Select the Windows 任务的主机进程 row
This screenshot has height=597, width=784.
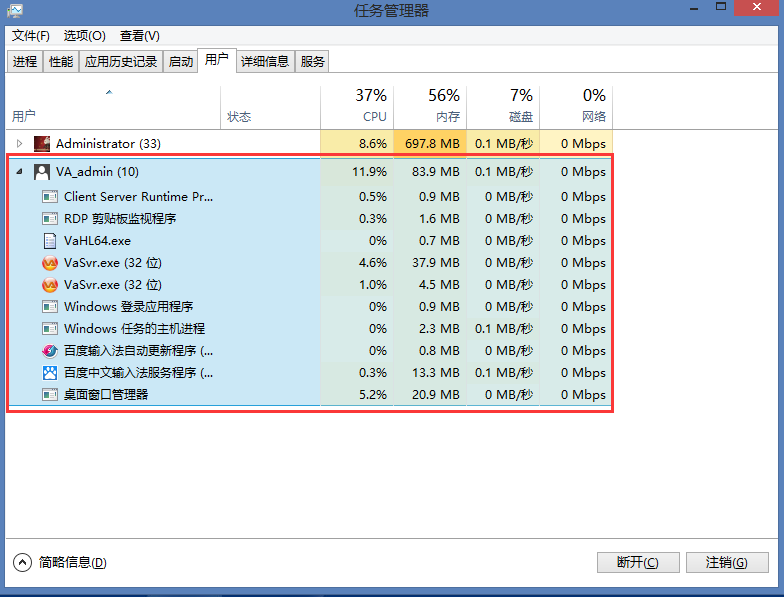[309, 329]
